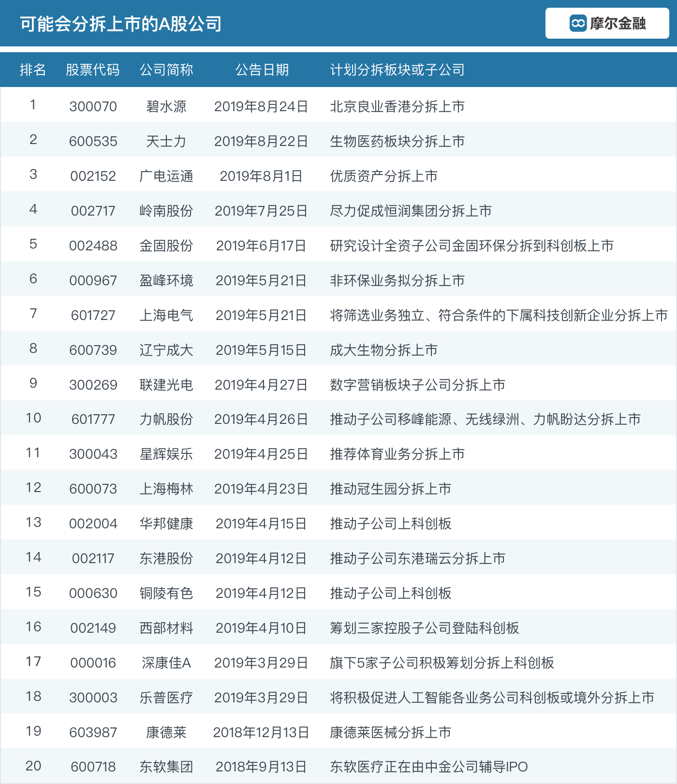
Task: Click the 摩尔金融 logo icon
Action: [578, 23]
